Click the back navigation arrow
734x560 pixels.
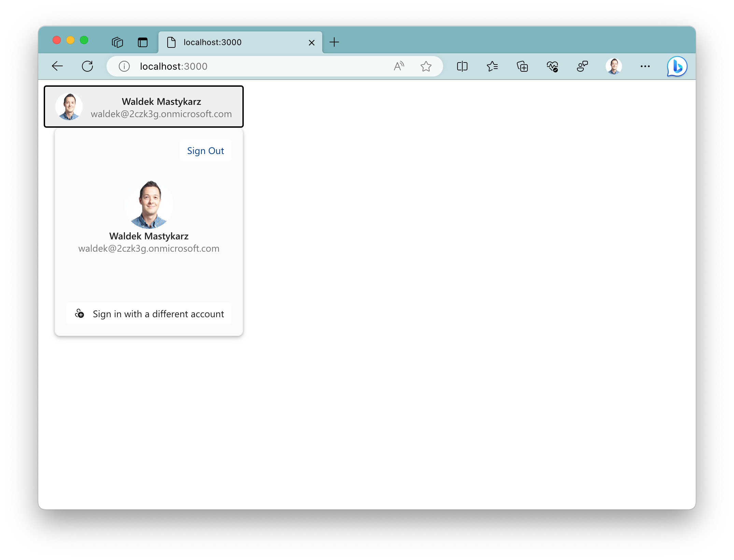[x=58, y=66]
